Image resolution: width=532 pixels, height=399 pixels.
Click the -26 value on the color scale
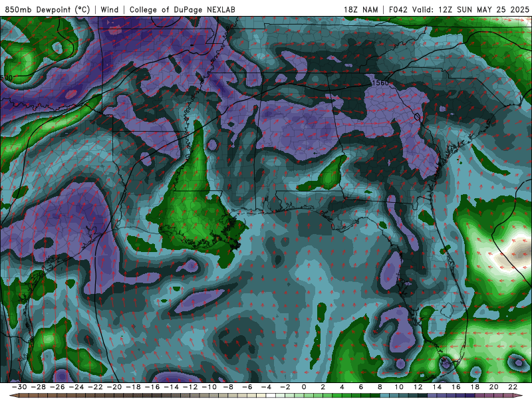coord(57,387)
